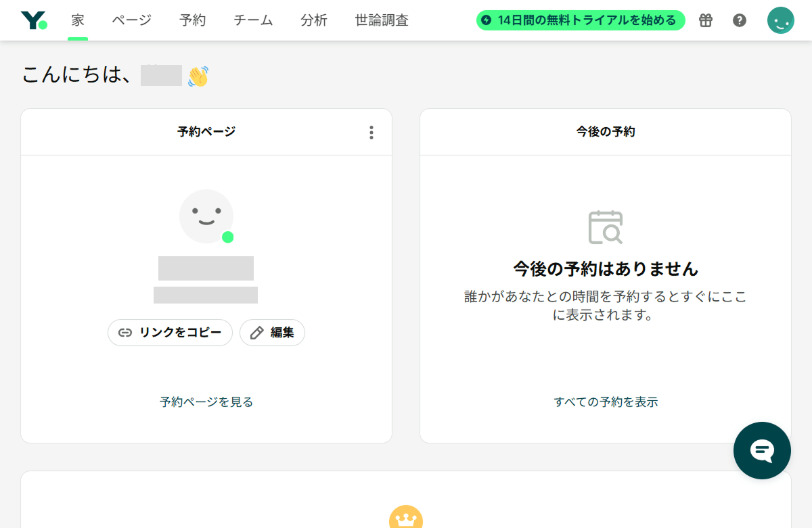812x528 pixels.
Task: Open the 分析 menu item
Action: click(314, 20)
